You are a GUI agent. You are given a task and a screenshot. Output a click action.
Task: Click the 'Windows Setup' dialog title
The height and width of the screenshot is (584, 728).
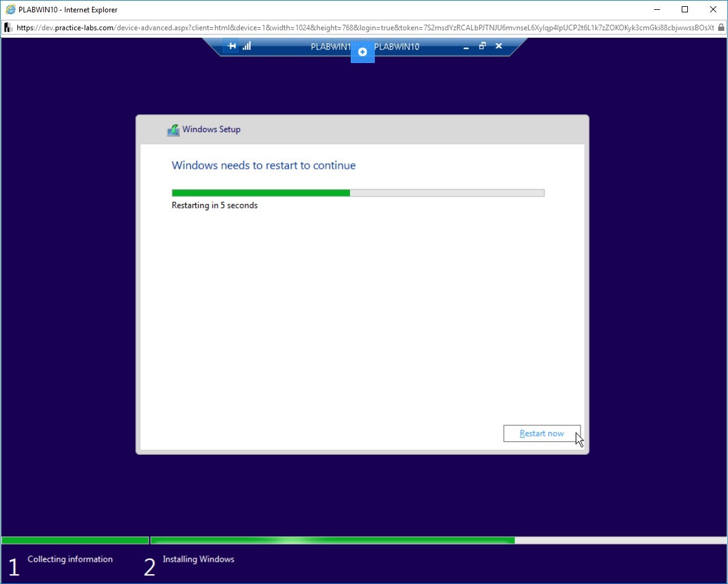coord(211,129)
